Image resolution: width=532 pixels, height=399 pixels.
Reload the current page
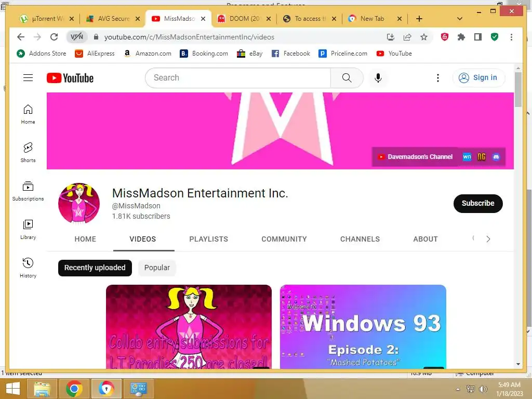54,37
